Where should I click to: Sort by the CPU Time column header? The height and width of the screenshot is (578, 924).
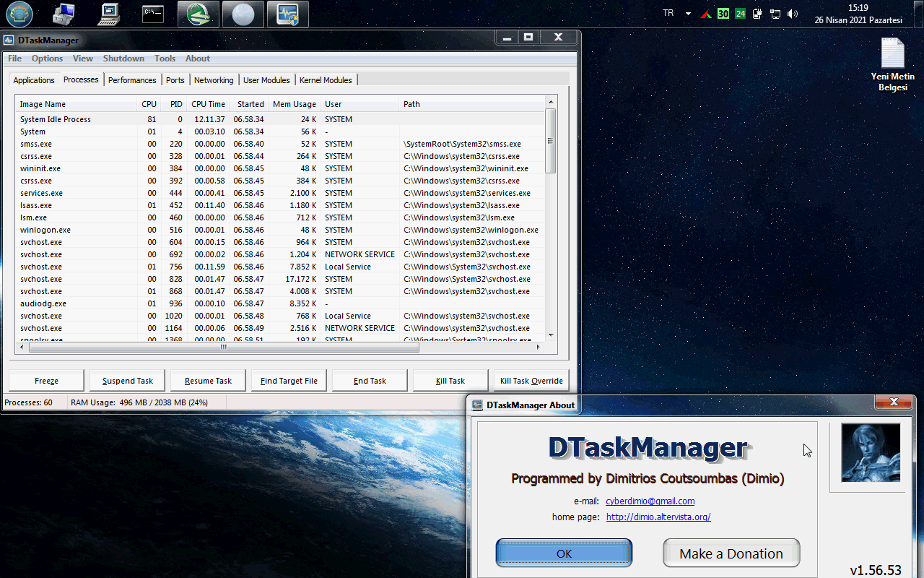coord(209,104)
